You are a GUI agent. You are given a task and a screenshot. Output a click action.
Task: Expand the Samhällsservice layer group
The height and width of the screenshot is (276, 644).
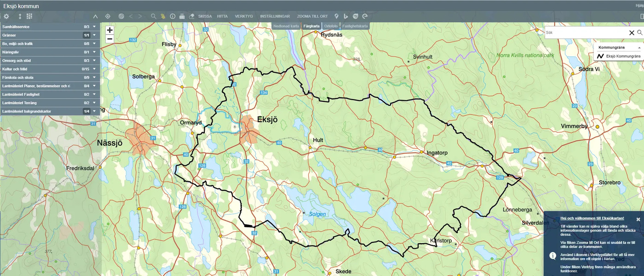pos(93,27)
